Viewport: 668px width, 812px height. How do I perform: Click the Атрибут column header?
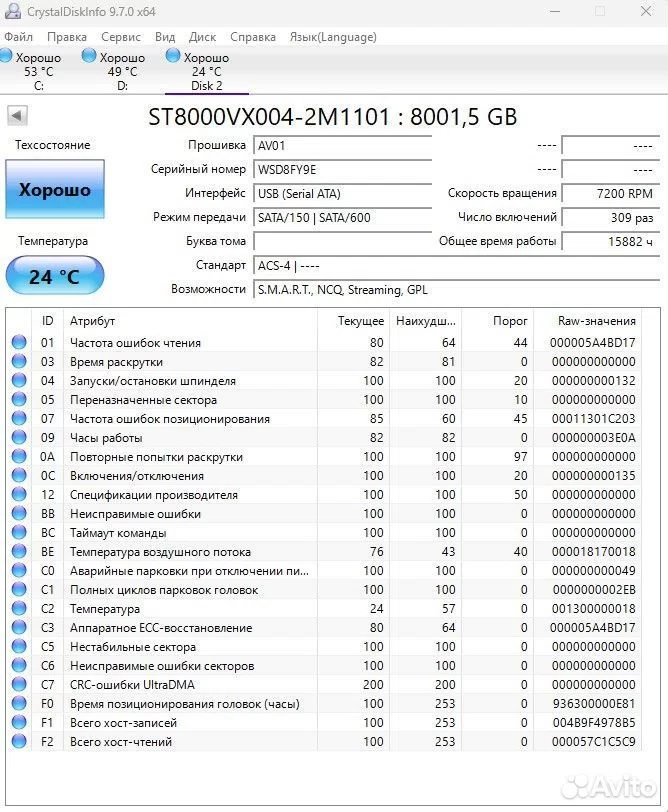[190, 321]
